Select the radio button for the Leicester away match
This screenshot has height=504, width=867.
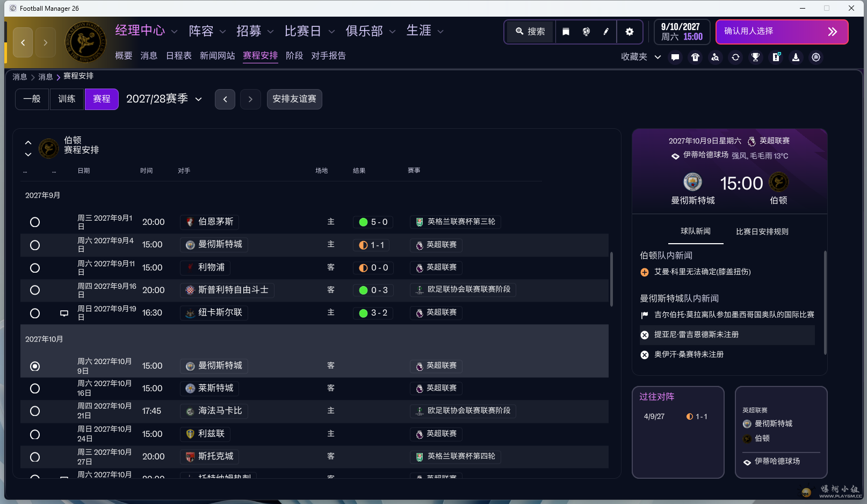point(35,389)
